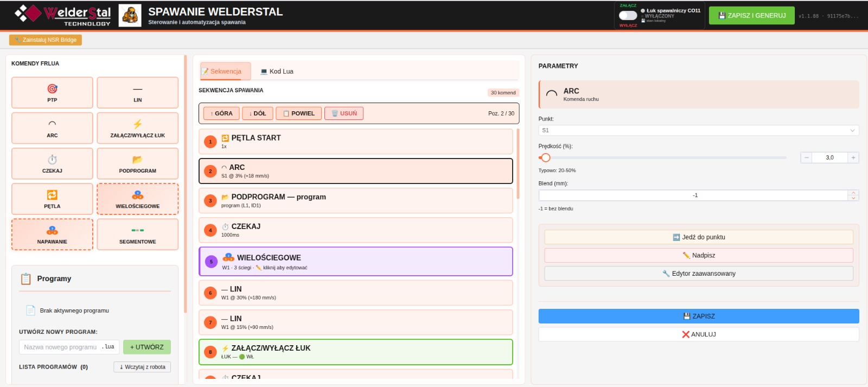Click the Jedź do punktu button
This screenshot has width=868, height=387.
click(x=699, y=237)
